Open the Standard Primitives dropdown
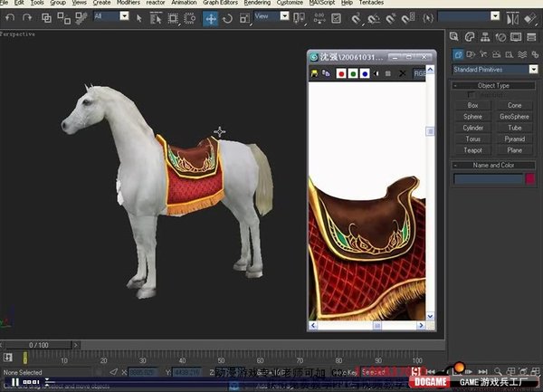This screenshot has height=392, width=543. (493, 70)
